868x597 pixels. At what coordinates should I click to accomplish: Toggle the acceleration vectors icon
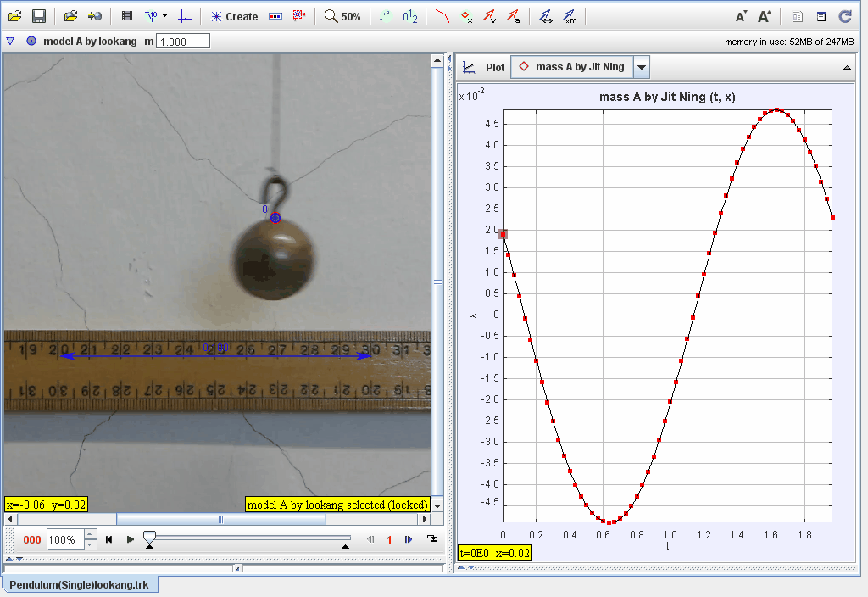click(514, 17)
